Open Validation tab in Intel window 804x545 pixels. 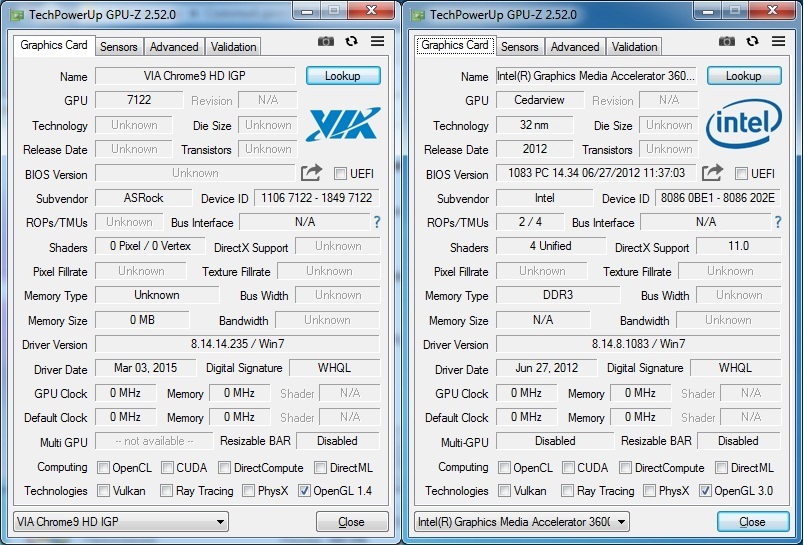tap(634, 47)
